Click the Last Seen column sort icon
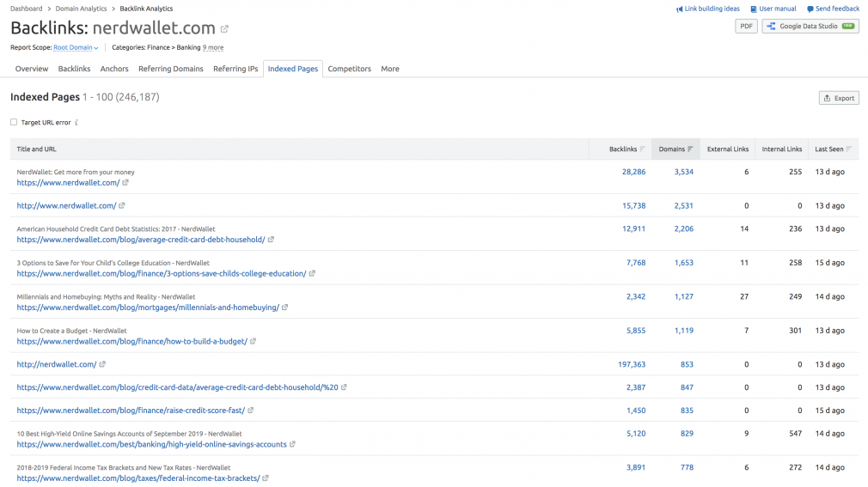Screen dimensions: 868x487 pyautogui.click(x=848, y=149)
